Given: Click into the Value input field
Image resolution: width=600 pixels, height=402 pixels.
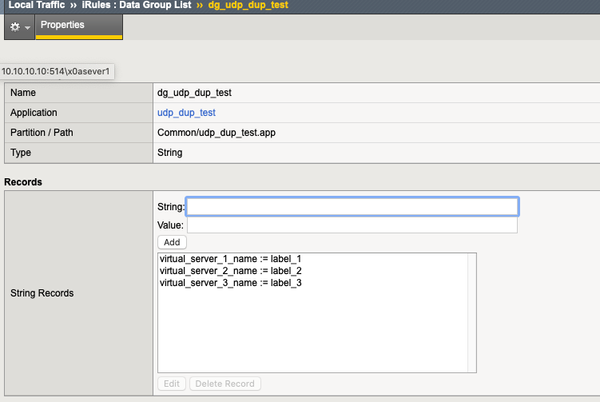Looking at the screenshot, I should point(352,225).
